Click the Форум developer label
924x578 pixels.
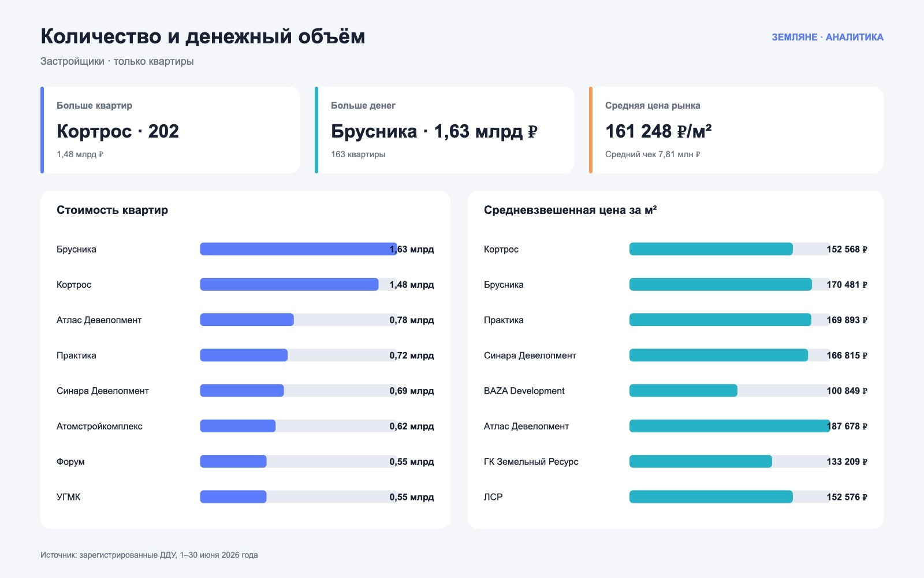pos(70,461)
